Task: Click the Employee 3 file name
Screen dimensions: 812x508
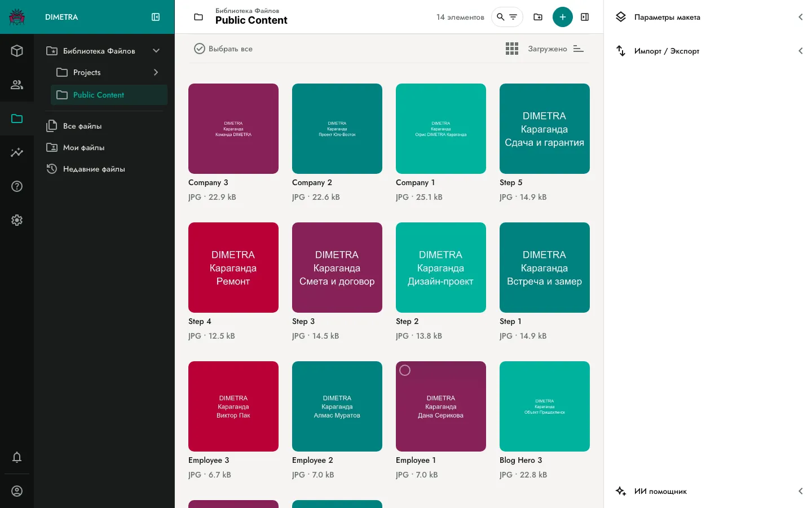Action: click(209, 460)
